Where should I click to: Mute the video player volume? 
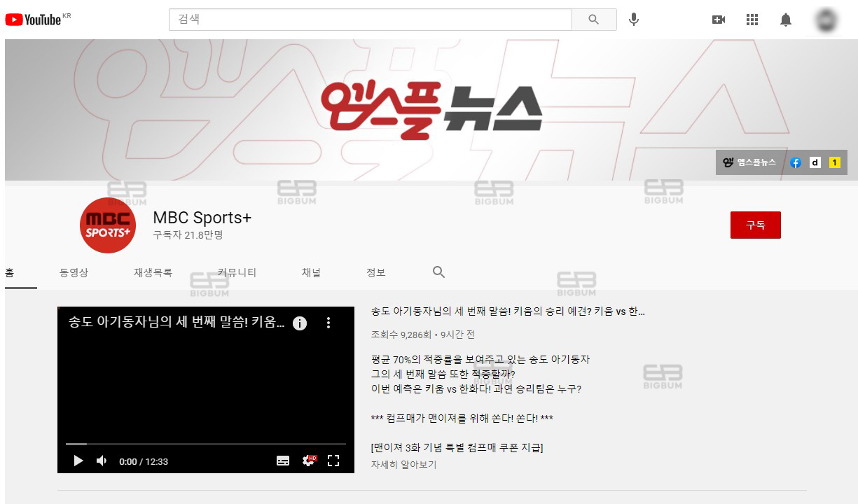point(102,461)
